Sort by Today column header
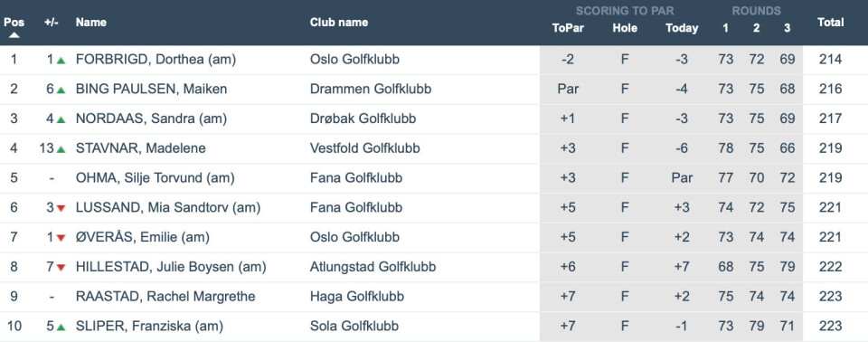Viewport: 868px width, 342px height. pos(682,28)
